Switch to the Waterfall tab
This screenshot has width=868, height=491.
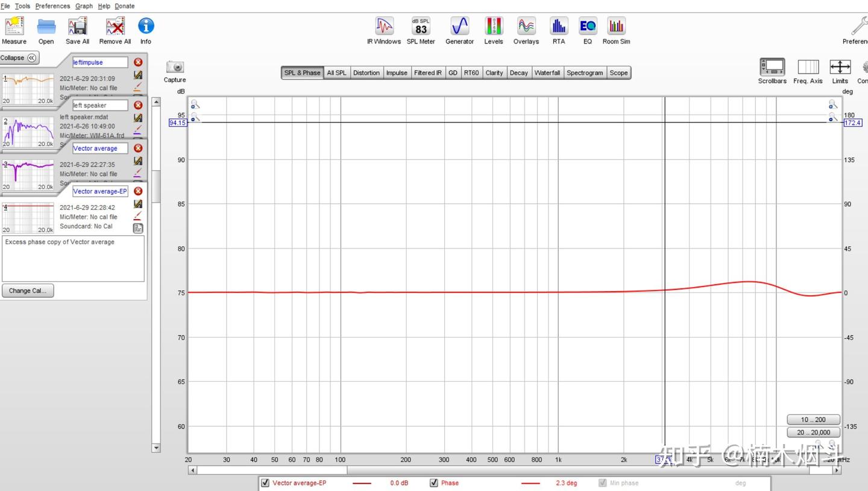point(547,73)
